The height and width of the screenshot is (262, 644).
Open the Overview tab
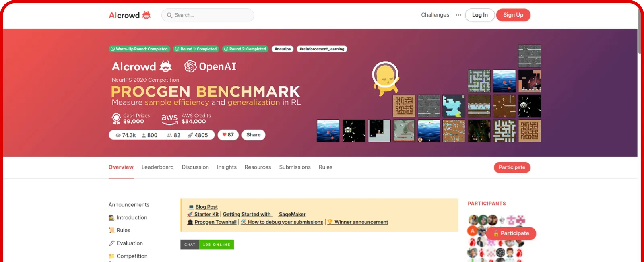point(121,167)
